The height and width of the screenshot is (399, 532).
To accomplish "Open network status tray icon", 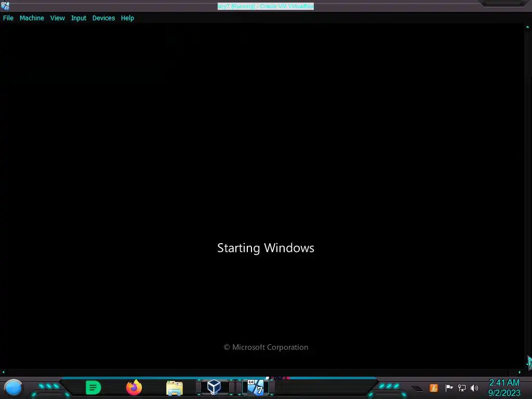I will pos(462,388).
